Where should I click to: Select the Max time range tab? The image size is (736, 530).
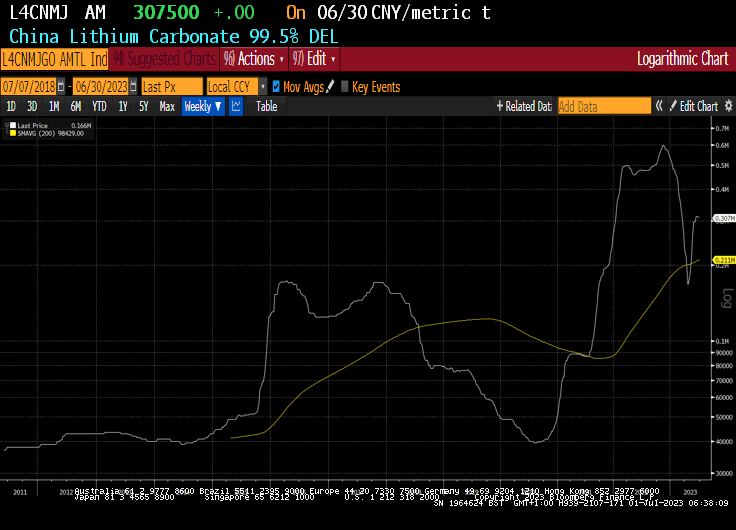(x=167, y=106)
